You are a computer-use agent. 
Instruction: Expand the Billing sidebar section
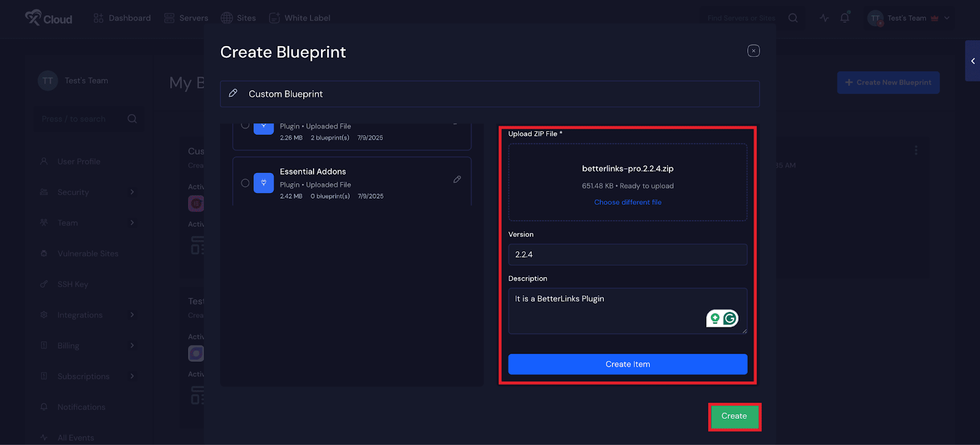pos(86,345)
